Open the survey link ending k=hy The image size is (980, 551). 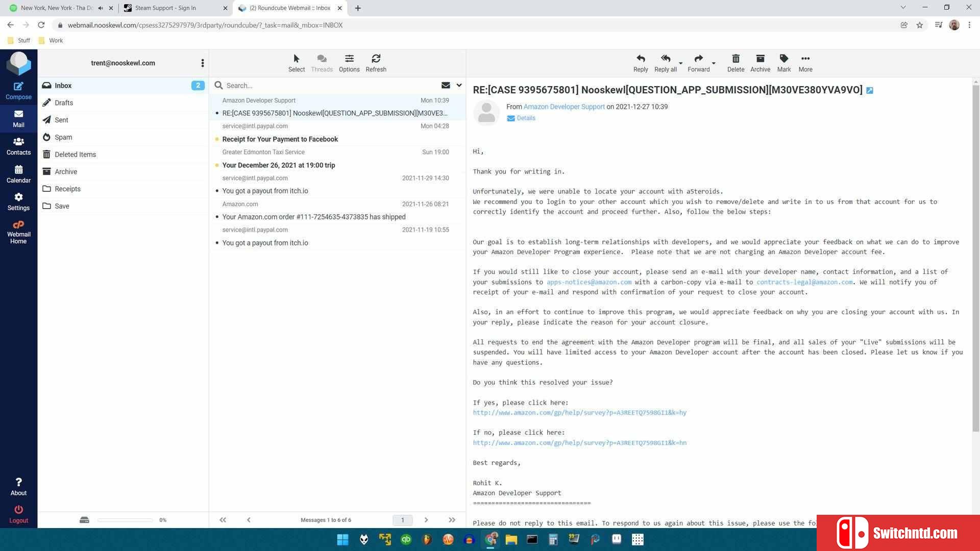click(579, 413)
